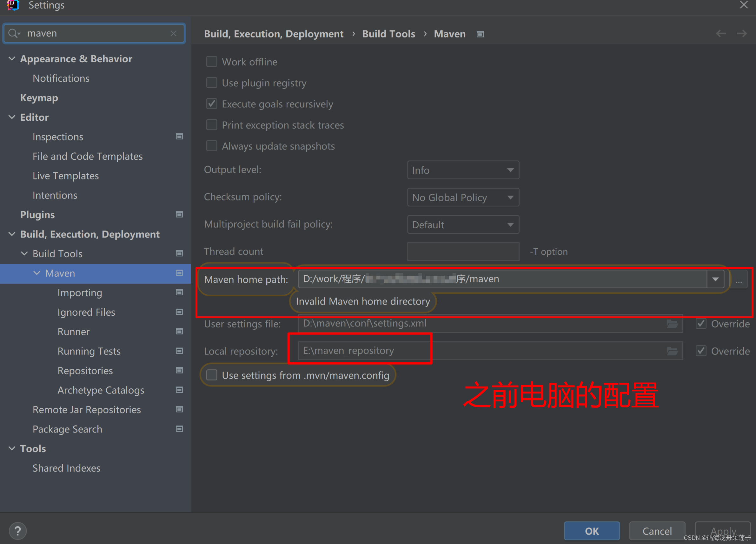The width and height of the screenshot is (756, 544).
Task: Click Build, Execution, Deployment breadcrumb
Action: (274, 34)
